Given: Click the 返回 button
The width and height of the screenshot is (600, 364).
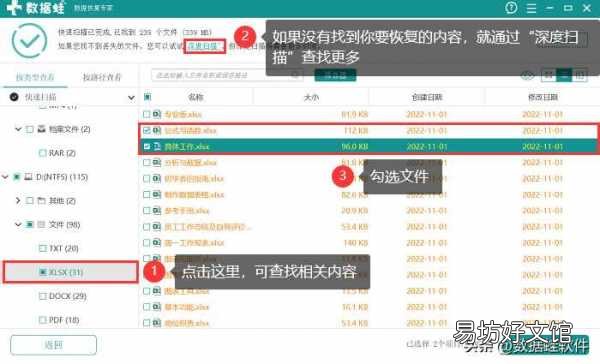Looking at the screenshot, I should (54, 345).
